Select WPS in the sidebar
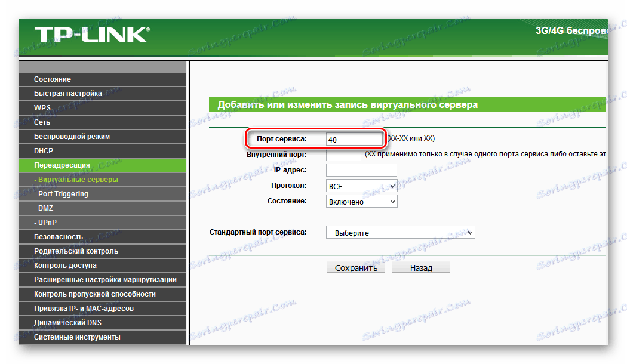Viewport: 627px width, 364px height. coord(103,108)
